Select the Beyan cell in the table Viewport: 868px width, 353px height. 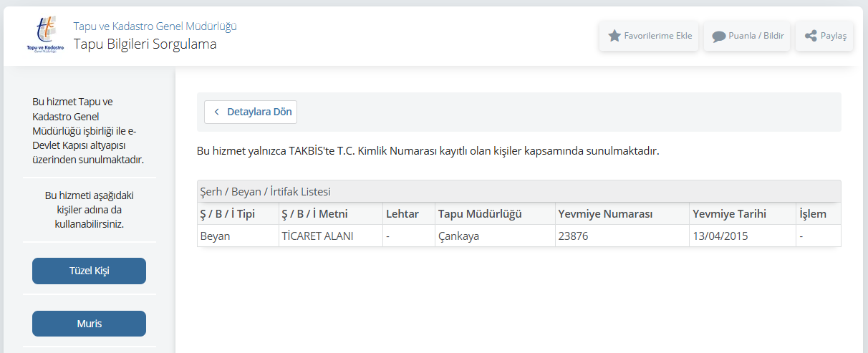(216, 236)
